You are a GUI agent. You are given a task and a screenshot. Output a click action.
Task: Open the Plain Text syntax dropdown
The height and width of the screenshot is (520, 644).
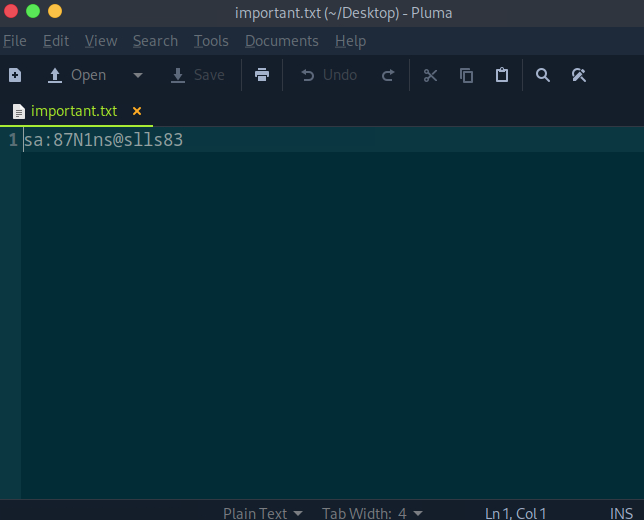pos(262,513)
